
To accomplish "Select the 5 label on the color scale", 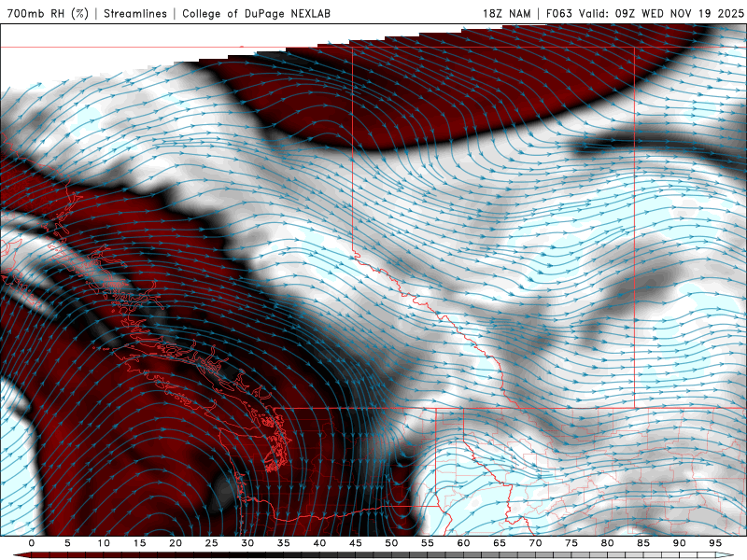I will 67,543.
